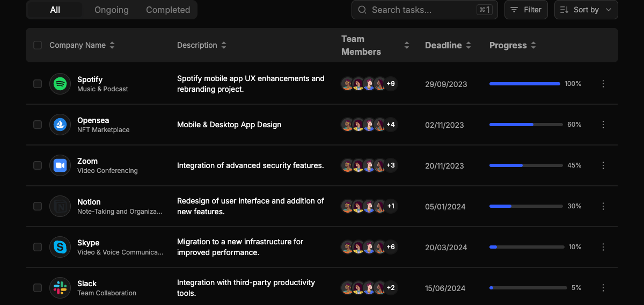This screenshot has width=644, height=305.
Task: Open the Zoom row more-options menu
Action: pos(603,165)
